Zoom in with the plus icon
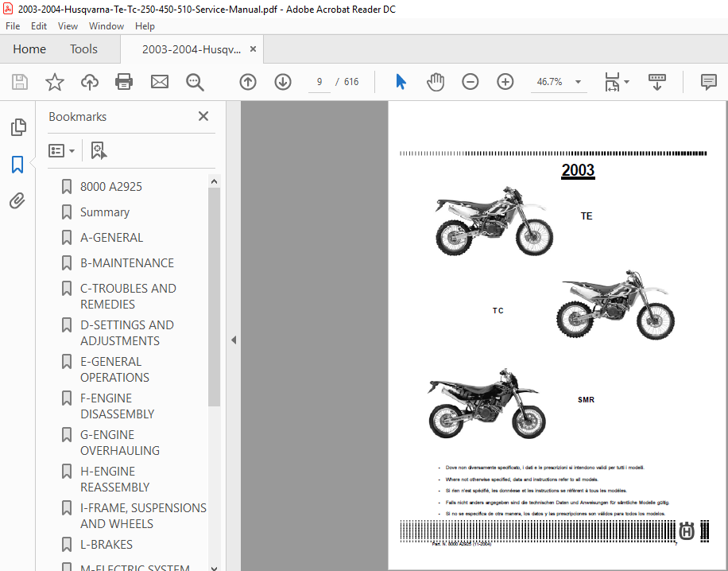The image size is (728, 571). point(505,82)
